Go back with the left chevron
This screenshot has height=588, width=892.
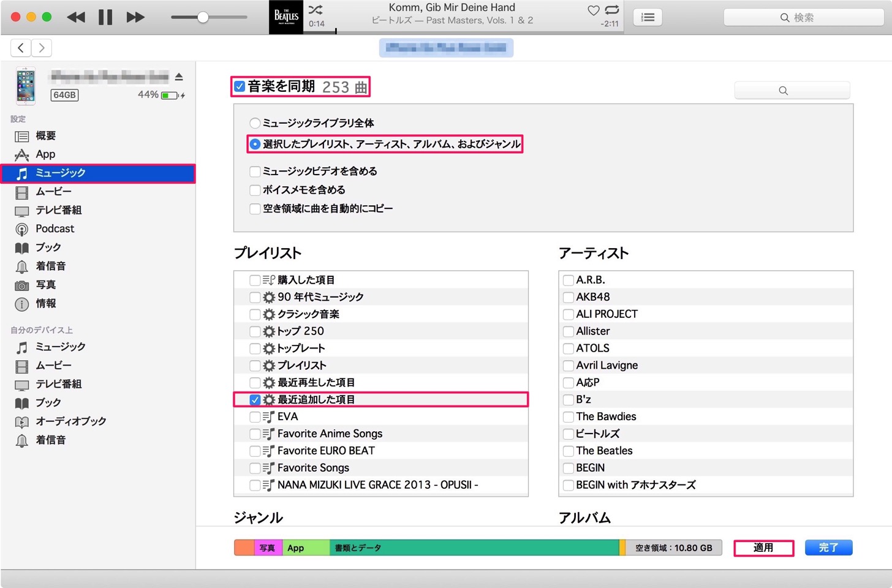click(x=21, y=48)
